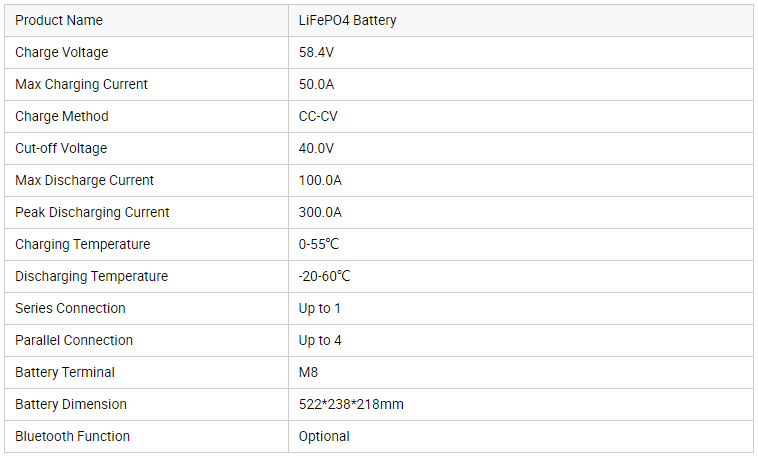This screenshot has width=758, height=458.
Task: Click the "Cut-off Voltage" label
Action: tap(61, 149)
